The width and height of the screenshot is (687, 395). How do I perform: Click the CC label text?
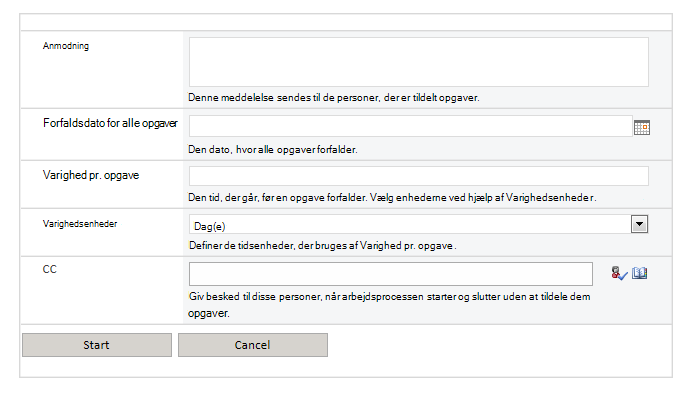[50, 269]
